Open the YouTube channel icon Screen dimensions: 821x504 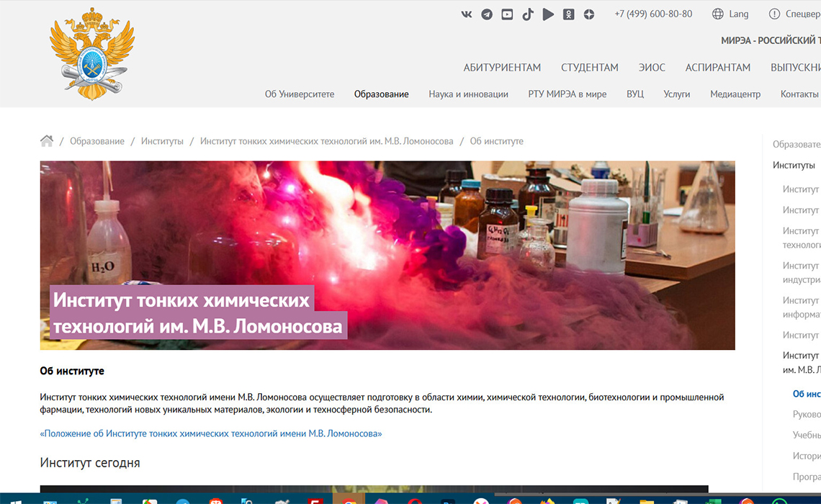tap(507, 14)
